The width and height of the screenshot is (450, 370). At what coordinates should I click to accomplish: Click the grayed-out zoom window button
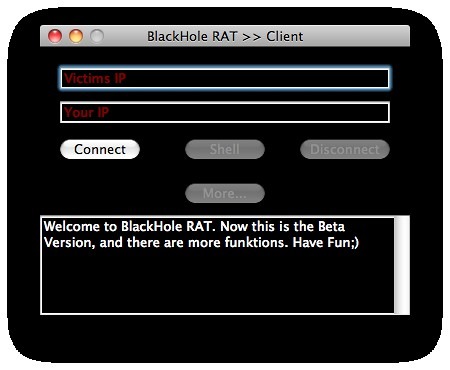[97, 36]
